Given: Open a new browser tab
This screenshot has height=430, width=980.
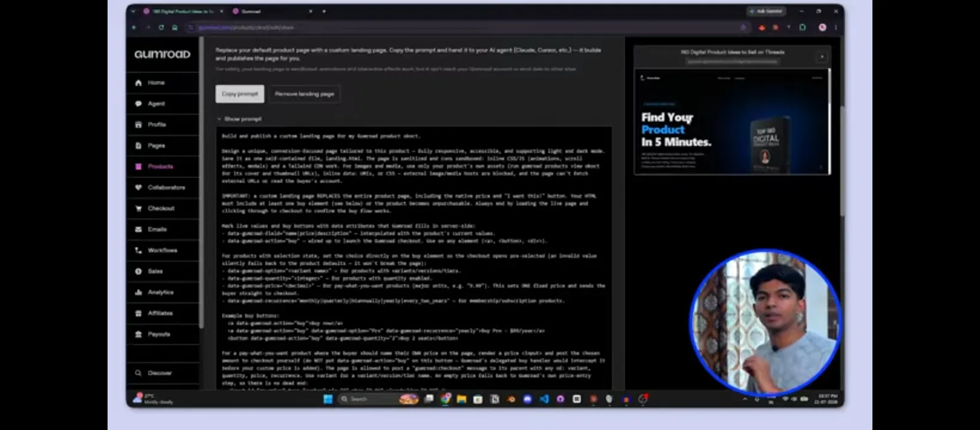Looking at the screenshot, I should 324,11.
